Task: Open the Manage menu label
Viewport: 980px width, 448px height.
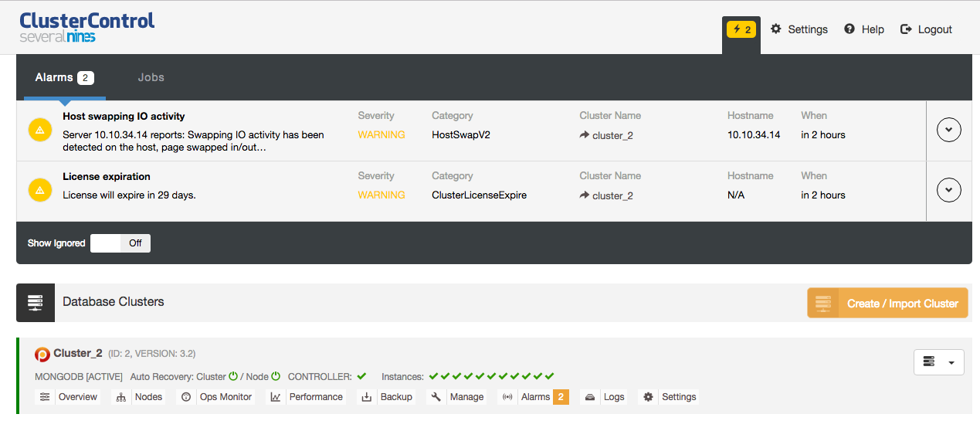Action: tap(467, 397)
